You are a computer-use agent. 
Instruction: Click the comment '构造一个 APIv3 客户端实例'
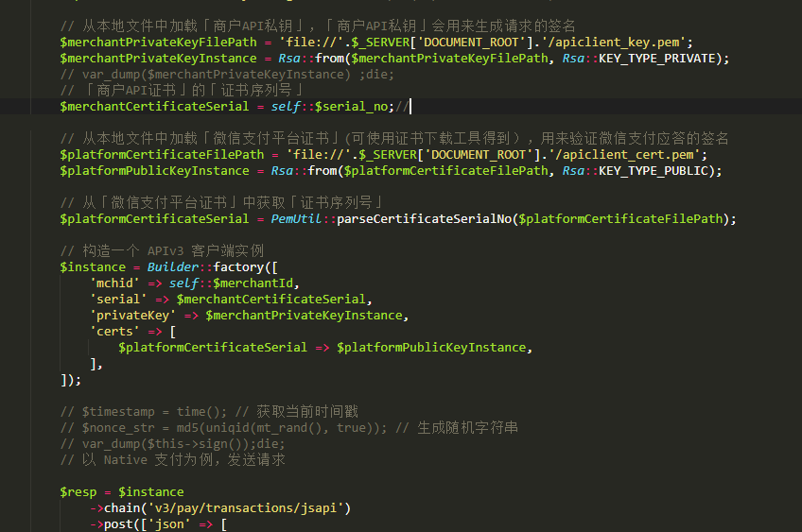point(162,251)
